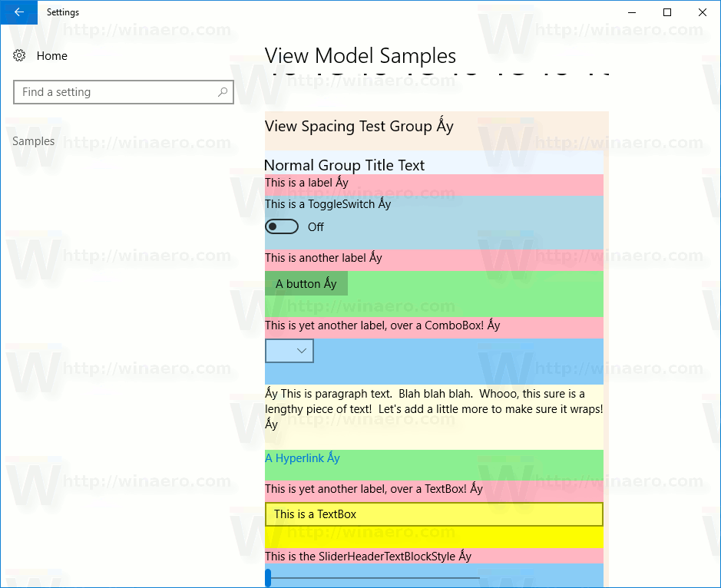Select Samples in the left sidebar
The height and width of the screenshot is (588, 721).
click(34, 140)
